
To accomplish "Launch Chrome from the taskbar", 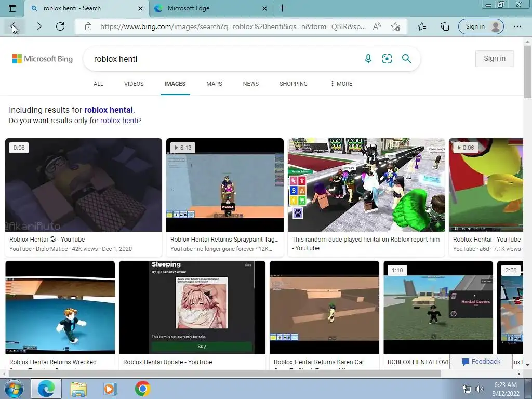I will (x=142, y=389).
